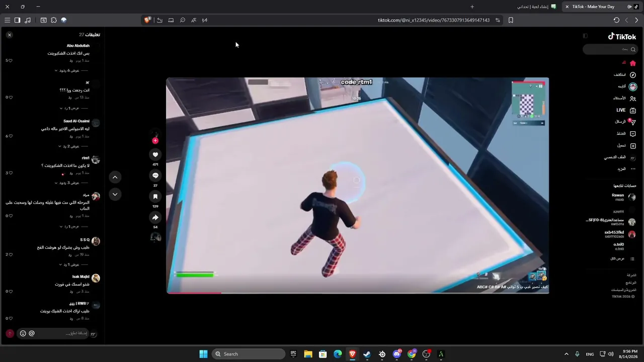Save video with the bookmark icon
The image size is (644, 362).
point(155,197)
